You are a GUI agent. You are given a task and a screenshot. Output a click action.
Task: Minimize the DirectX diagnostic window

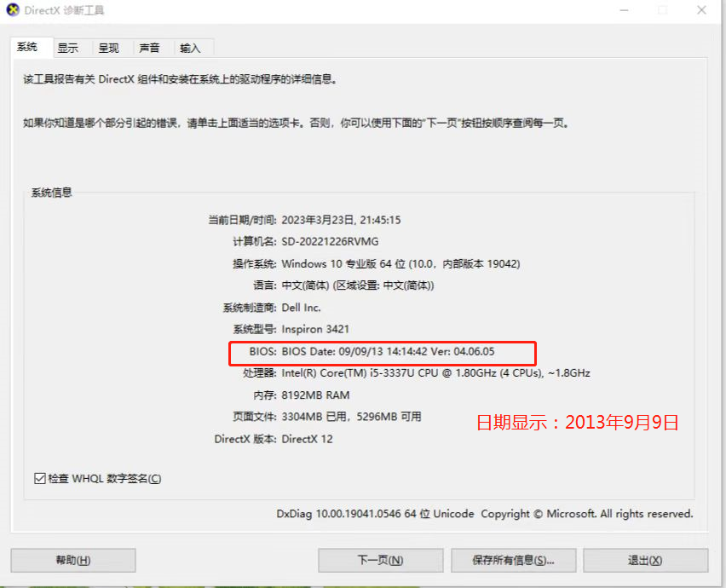[625, 9]
